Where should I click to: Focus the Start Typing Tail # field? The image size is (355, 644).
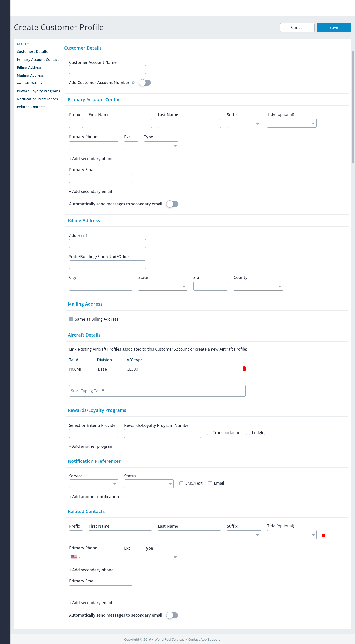157,391
